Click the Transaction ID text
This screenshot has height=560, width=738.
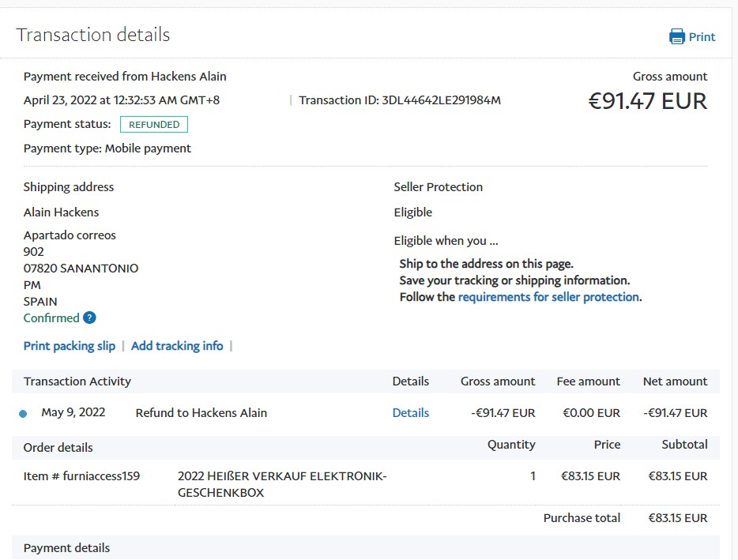[400, 100]
